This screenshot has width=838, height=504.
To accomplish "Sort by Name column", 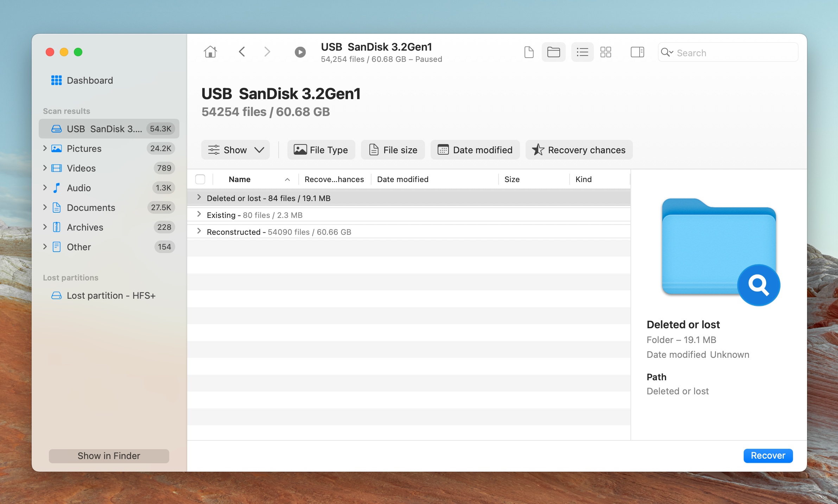I will [x=240, y=179].
